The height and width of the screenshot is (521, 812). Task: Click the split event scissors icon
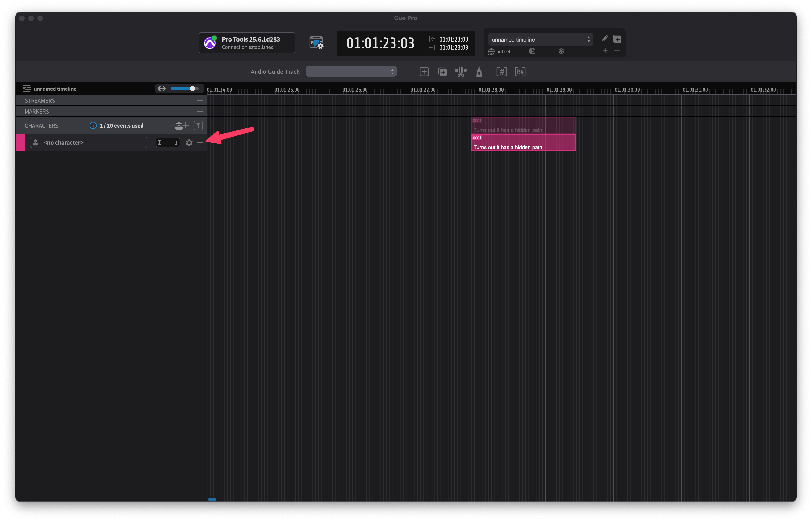pos(461,72)
